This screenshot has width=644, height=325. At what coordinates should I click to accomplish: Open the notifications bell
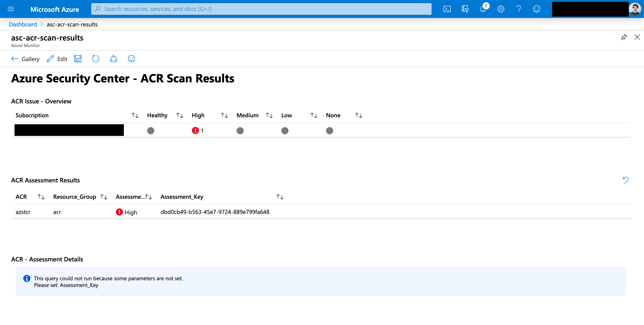483,9
